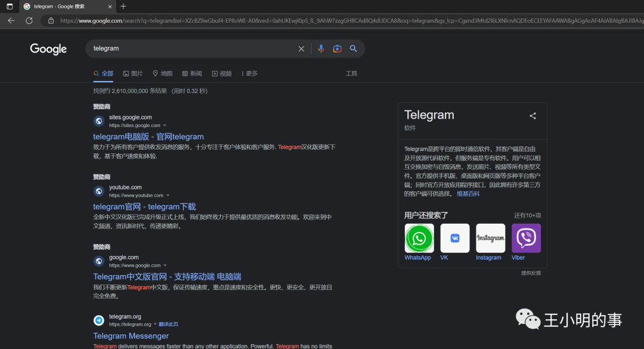
Task: Switch to the 视频 tab
Action: coord(222,73)
